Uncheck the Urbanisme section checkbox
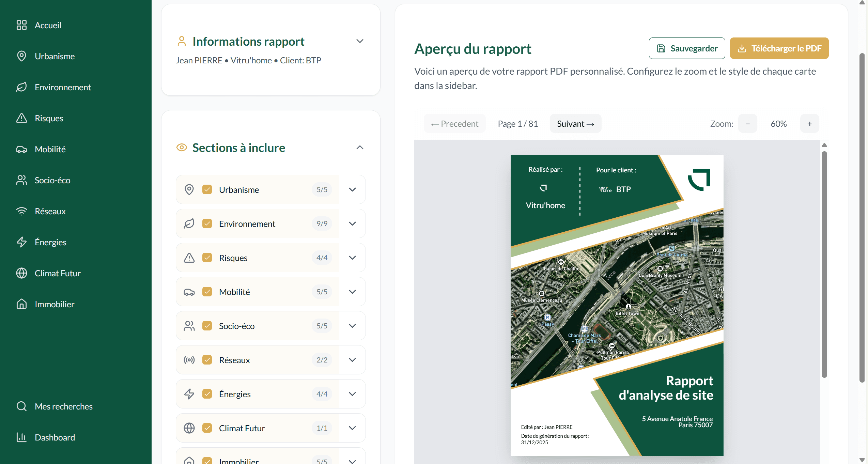This screenshot has width=868, height=464. tap(207, 189)
